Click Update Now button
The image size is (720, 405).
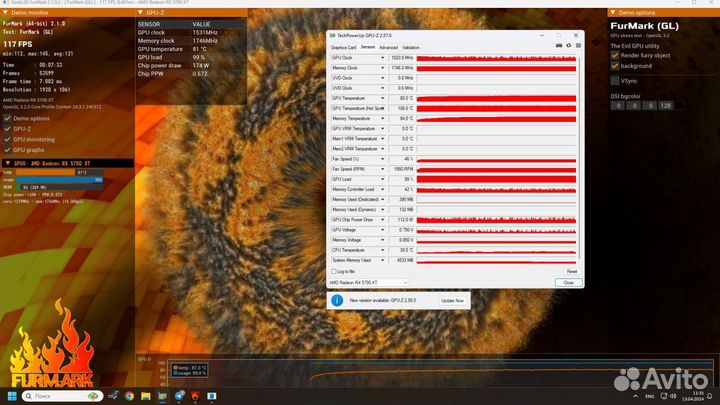(x=452, y=300)
